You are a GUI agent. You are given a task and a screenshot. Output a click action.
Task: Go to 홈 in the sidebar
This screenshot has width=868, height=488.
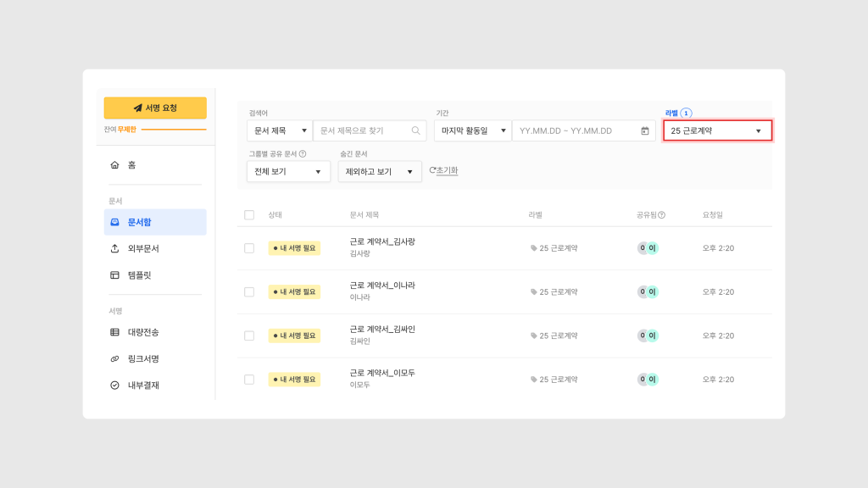coord(131,165)
